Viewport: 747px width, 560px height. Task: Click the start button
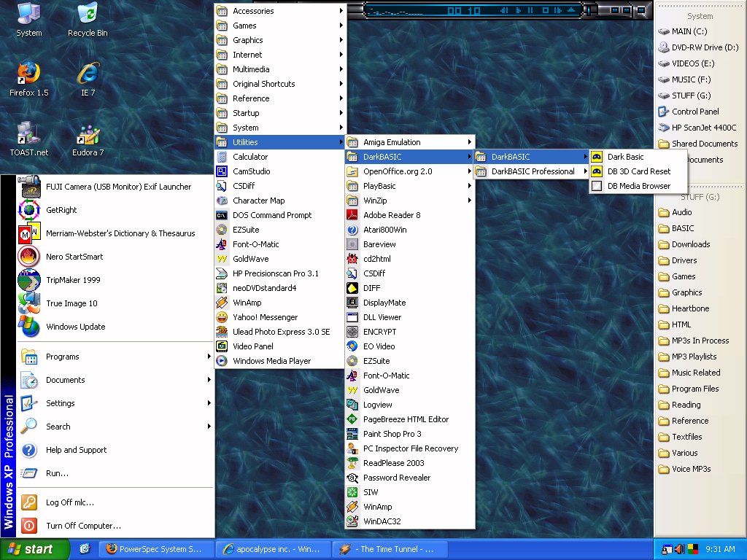tap(34, 549)
